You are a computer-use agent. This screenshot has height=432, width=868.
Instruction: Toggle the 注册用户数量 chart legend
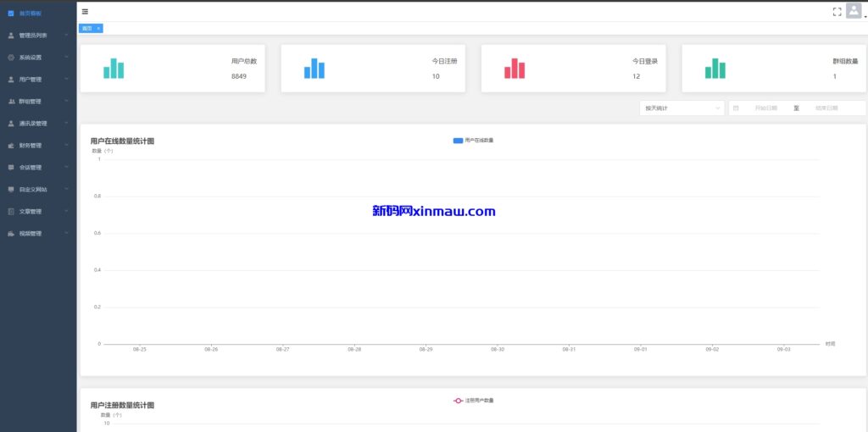point(473,400)
